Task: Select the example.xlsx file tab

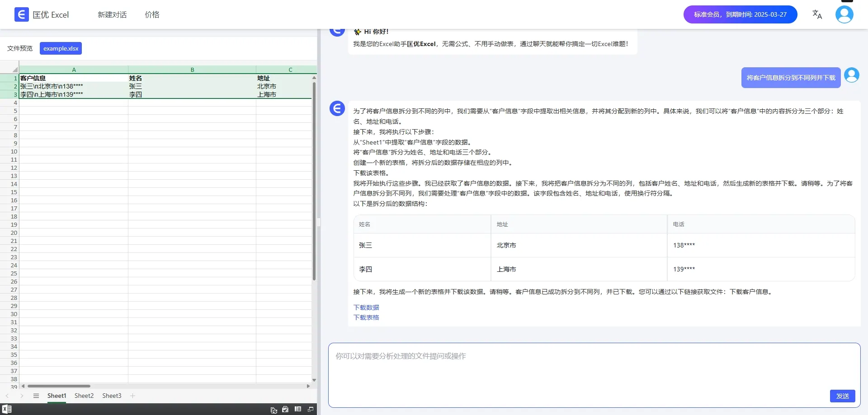Action: 61,48
